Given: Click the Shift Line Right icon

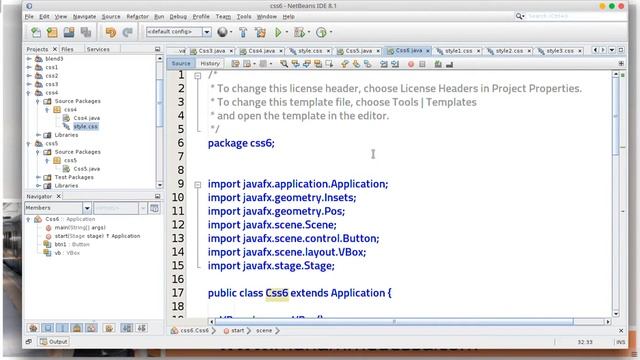Looking at the screenshot, I should coord(395,64).
